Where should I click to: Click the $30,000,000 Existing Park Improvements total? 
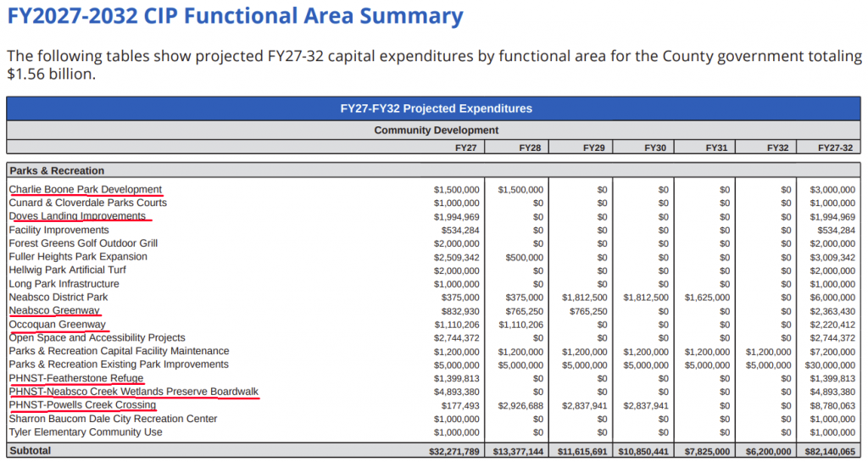[828, 365]
